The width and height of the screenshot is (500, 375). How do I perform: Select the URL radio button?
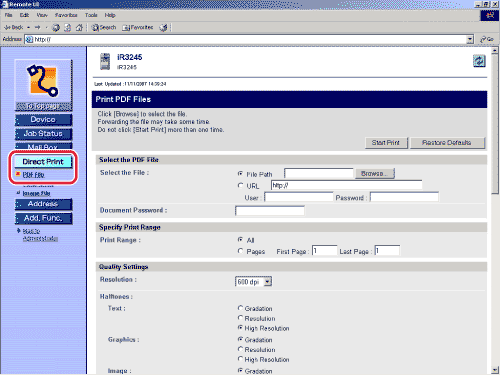(240, 185)
